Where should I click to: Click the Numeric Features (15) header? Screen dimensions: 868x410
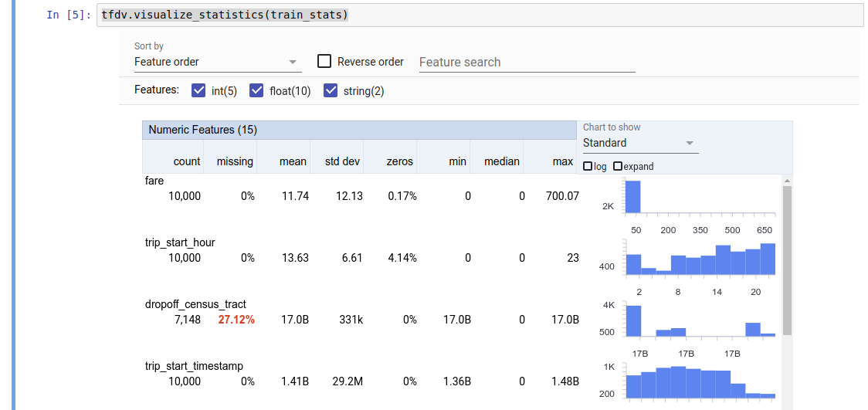click(203, 130)
